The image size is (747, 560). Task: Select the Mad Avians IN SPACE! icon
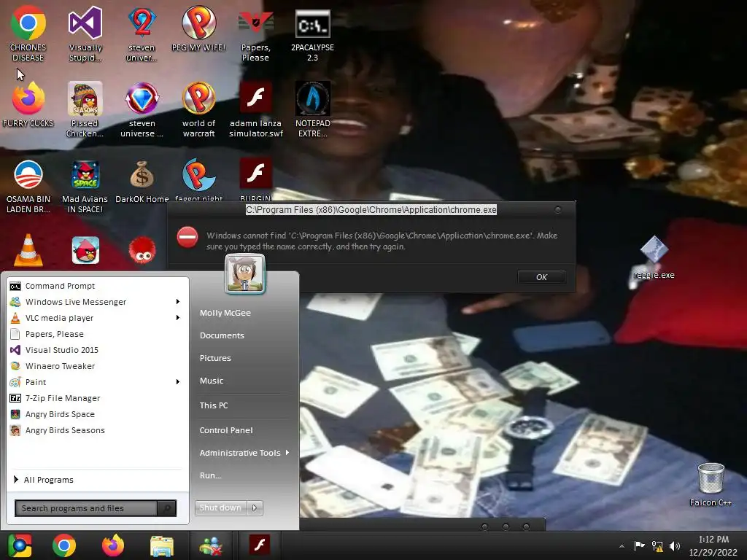point(85,186)
